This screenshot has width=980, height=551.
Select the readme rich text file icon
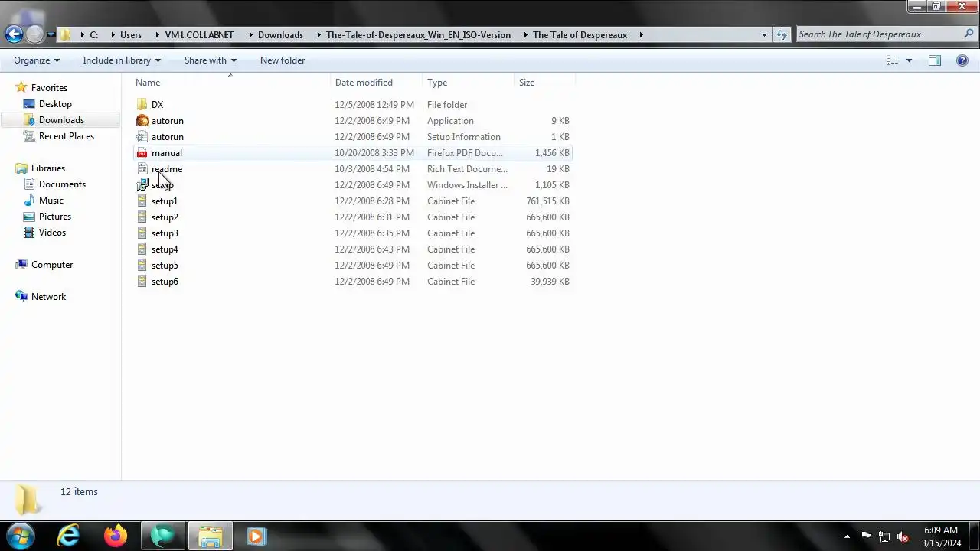tap(142, 169)
